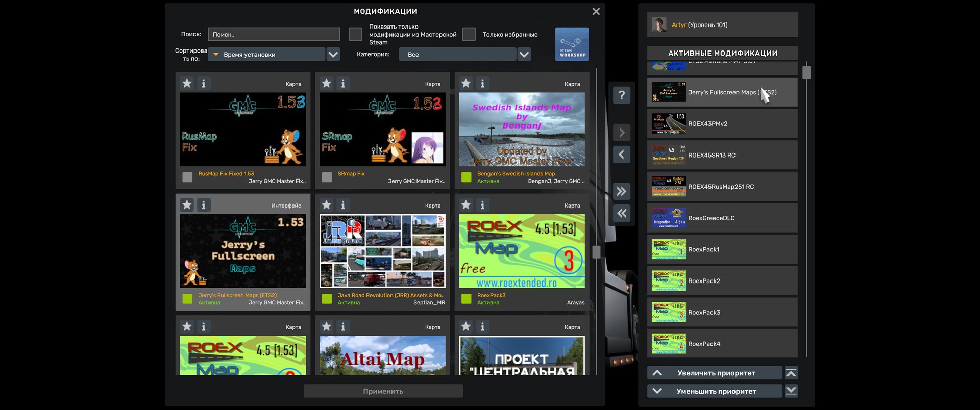
Task: Activate selected mod with right arrow
Action: coord(621,133)
